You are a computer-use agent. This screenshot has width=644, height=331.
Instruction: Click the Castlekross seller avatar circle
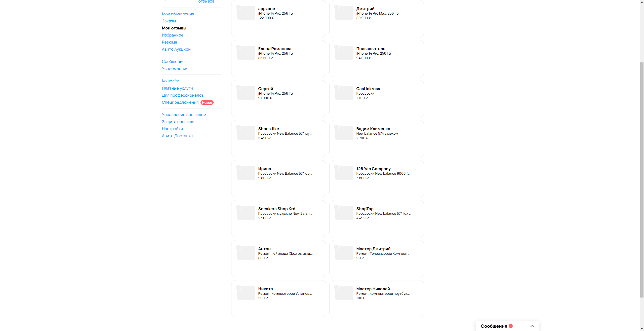click(337, 87)
